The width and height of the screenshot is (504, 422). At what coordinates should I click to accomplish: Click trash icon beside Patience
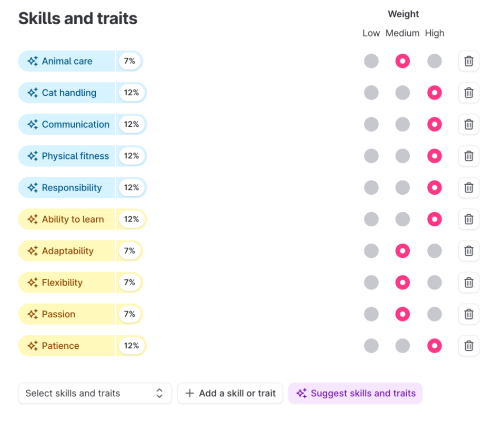[x=468, y=346]
